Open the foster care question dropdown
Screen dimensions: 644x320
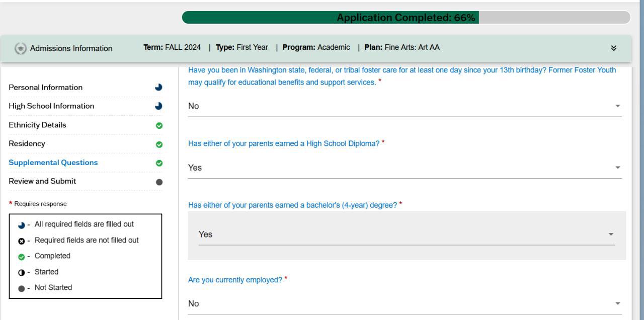(x=617, y=106)
